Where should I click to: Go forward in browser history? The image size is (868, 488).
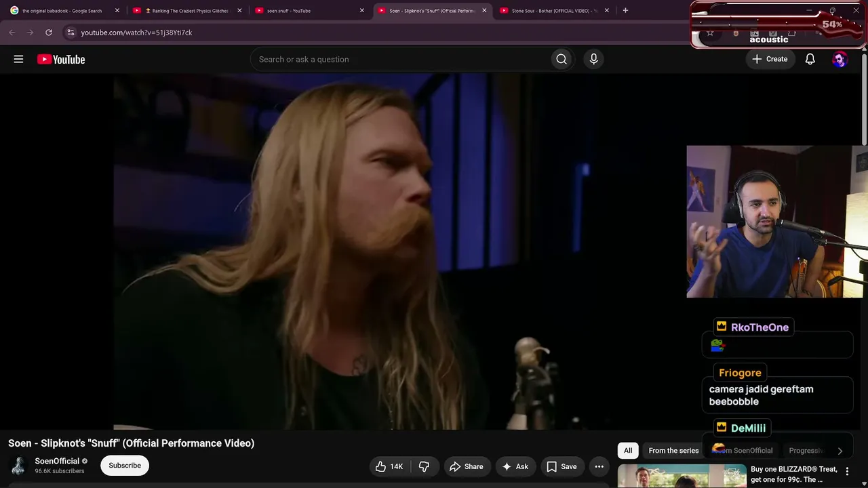31,33
